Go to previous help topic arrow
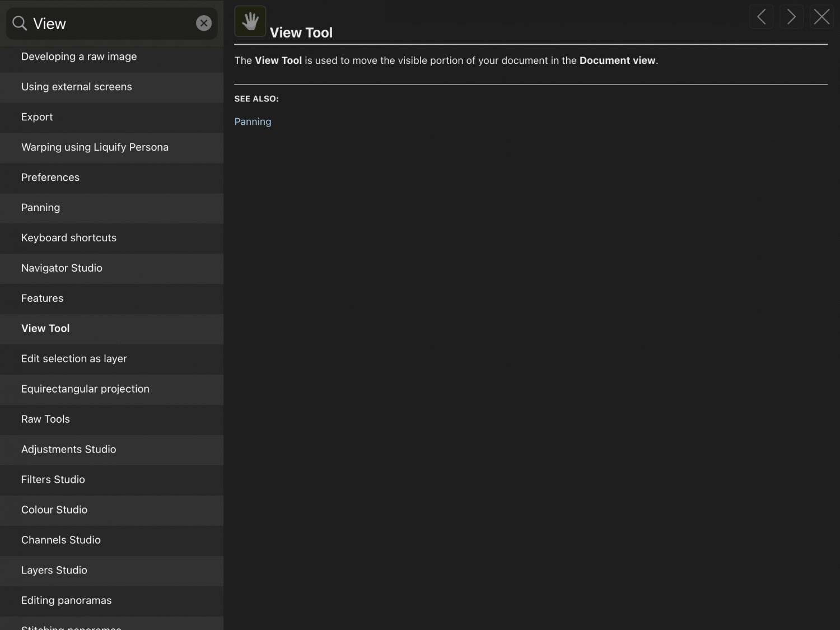The height and width of the screenshot is (630, 840). (761, 17)
